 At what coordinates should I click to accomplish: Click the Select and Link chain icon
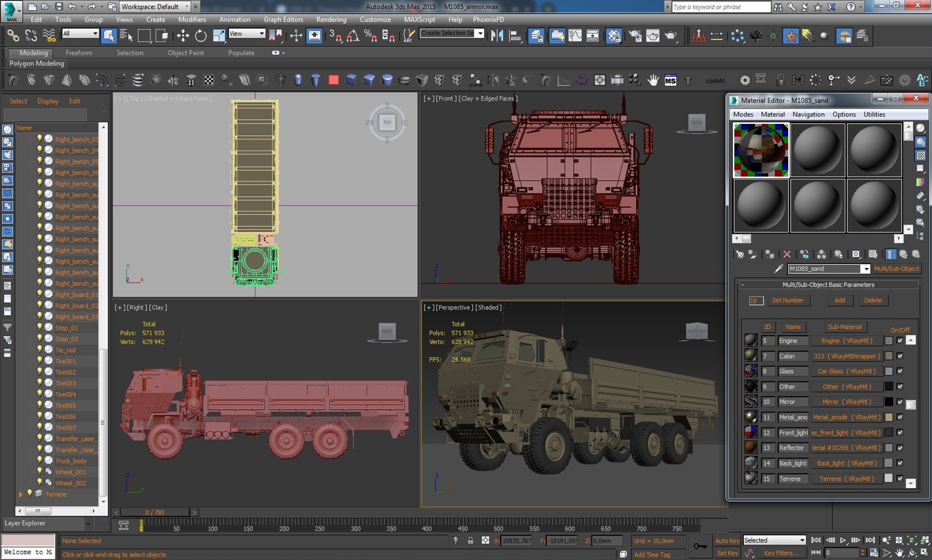coord(13,36)
